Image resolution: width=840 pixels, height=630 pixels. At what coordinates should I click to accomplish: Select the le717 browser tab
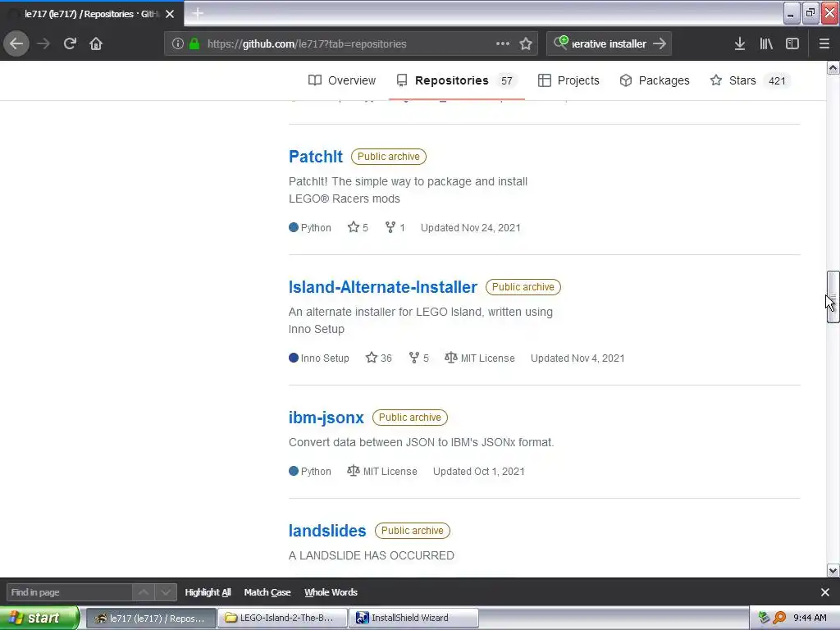coord(92,14)
